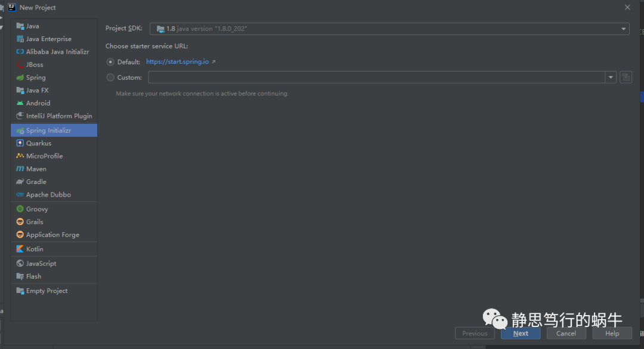The image size is (644, 349).
Task: Select Flash text in list
Action: coord(33,276)
